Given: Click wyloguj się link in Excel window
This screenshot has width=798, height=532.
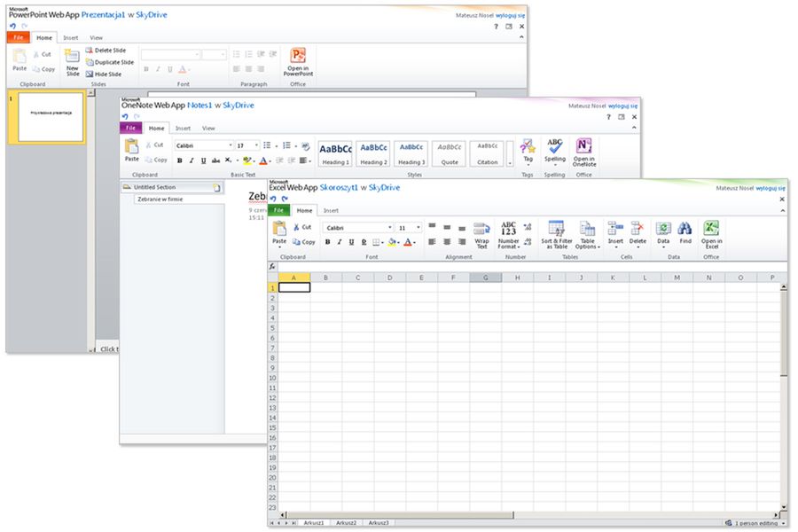Looking at the screenshot, I should coord(770,188).
